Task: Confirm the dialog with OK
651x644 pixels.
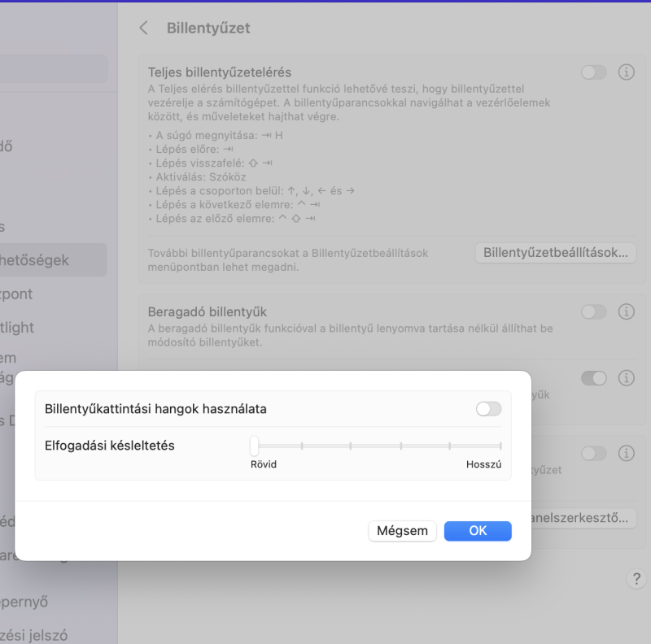Action: tap(478, 531)
